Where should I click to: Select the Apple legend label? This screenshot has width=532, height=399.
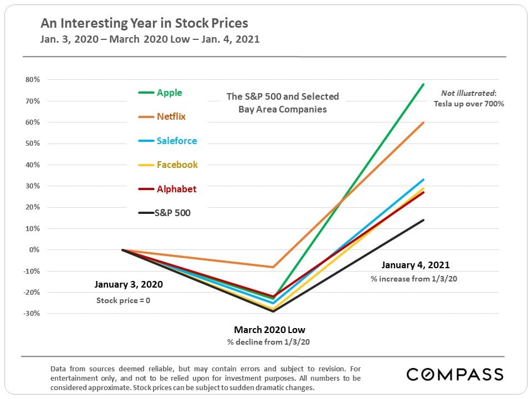pyautogui.click(x=169, y=93)
